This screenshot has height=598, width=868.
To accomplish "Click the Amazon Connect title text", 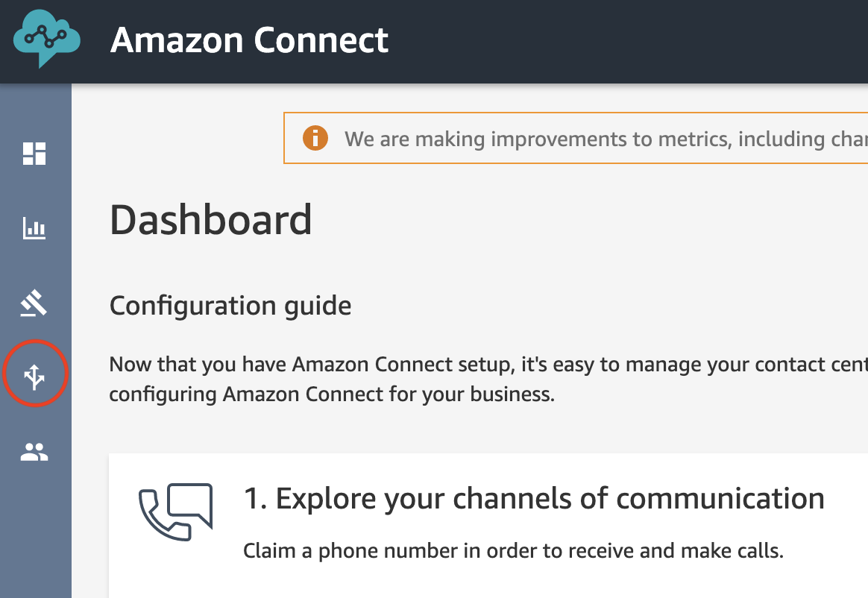I will click(x=249, y=40).
